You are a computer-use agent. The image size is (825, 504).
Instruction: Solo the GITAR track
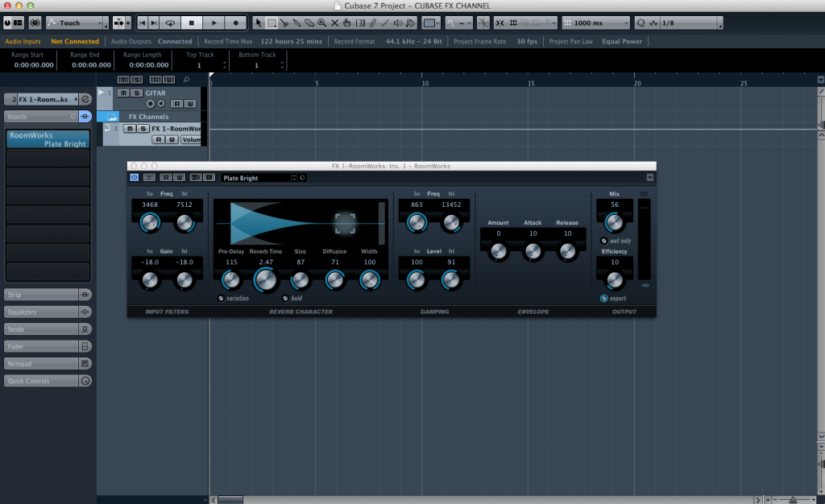pyautogui.click(x=136, y=93)
